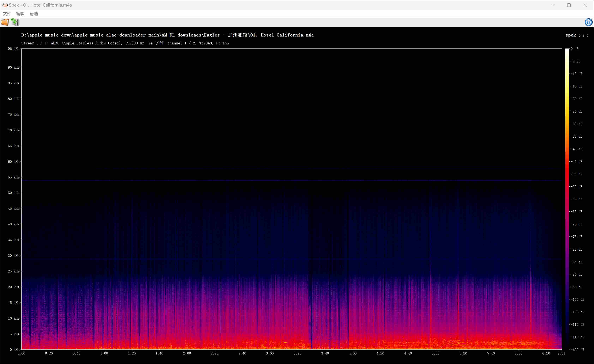This screenshot has width=594, height=364.
Task: Open the 帮助 menu
Action: point(34,14)
